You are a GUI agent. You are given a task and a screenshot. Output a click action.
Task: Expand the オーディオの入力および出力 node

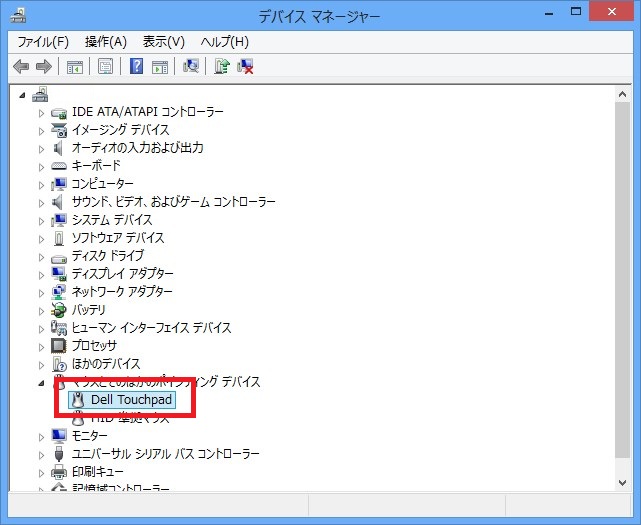coord(41,149)
